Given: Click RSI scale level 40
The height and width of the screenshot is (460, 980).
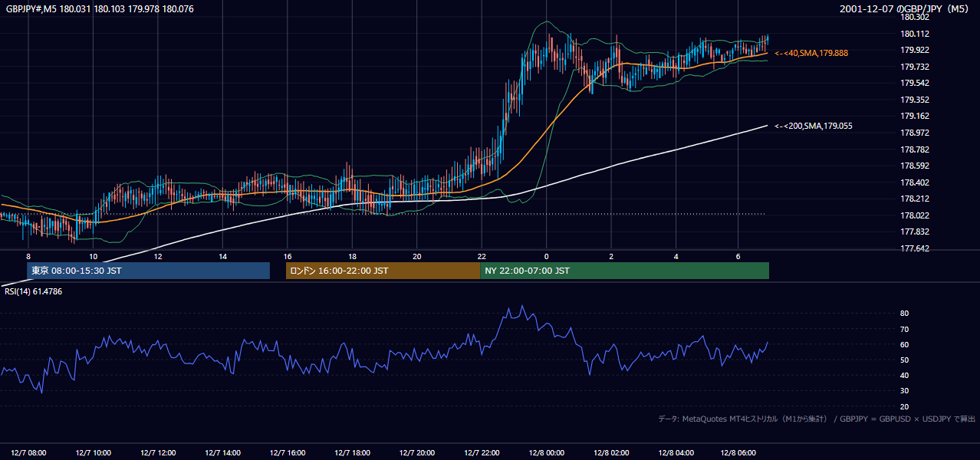Looking at the screenshot, I should coord(904,375).
